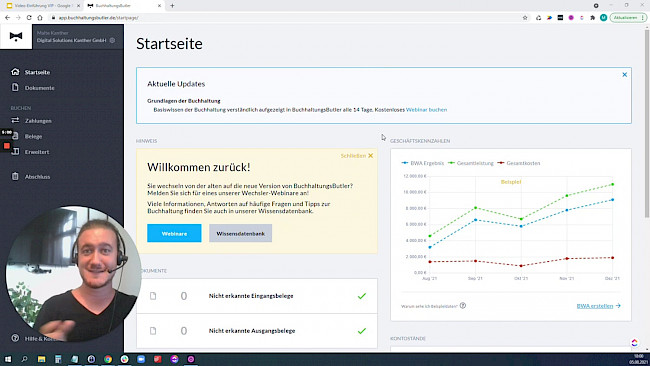
Task: Click the Zahlungen arrows icon
Action: point(15,120)
